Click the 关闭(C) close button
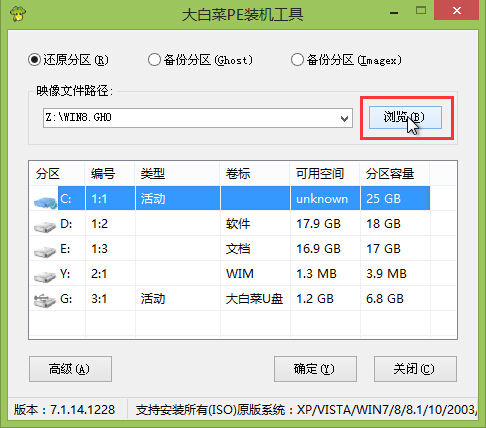The image size is (486, 428). tap(415, 369)
